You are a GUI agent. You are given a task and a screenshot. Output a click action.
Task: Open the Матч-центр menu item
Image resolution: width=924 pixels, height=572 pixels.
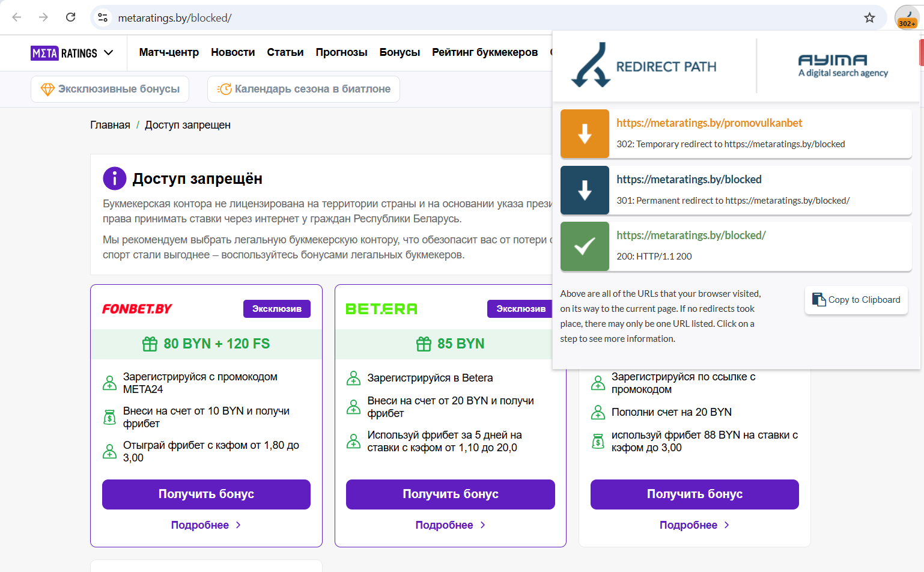point(169,52)
